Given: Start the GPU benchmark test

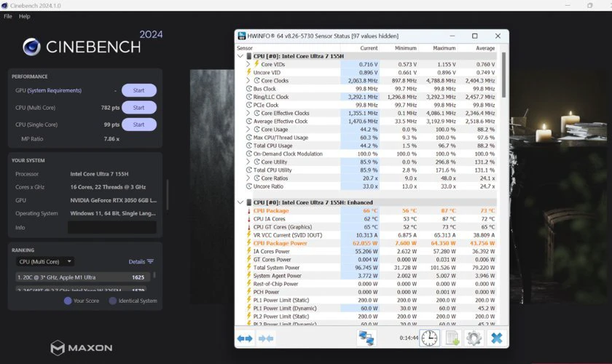Looking at the screenshot, I should tap(139, 90).
